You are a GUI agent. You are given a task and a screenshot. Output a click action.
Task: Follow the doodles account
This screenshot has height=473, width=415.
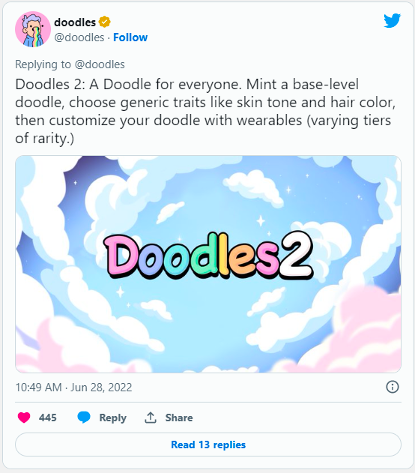tap(130, 37)
